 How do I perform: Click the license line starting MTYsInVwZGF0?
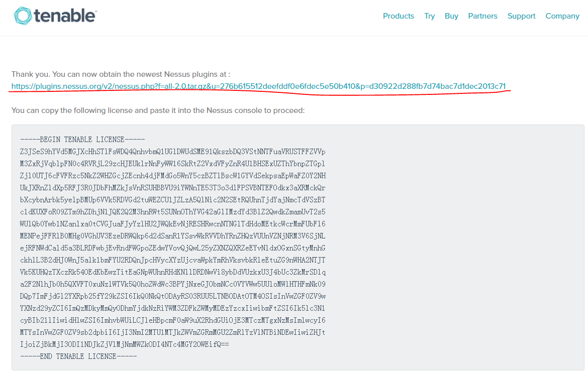[x=172, y=332]
